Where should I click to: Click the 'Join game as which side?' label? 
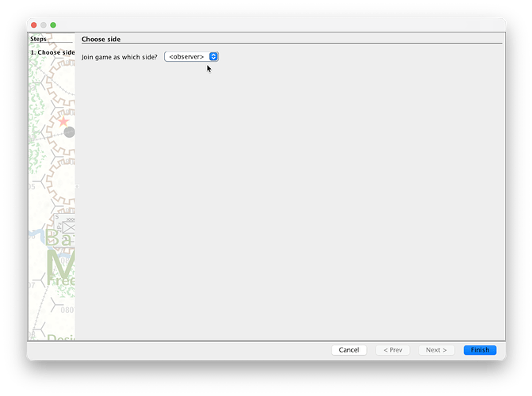[x=120, y=57]
